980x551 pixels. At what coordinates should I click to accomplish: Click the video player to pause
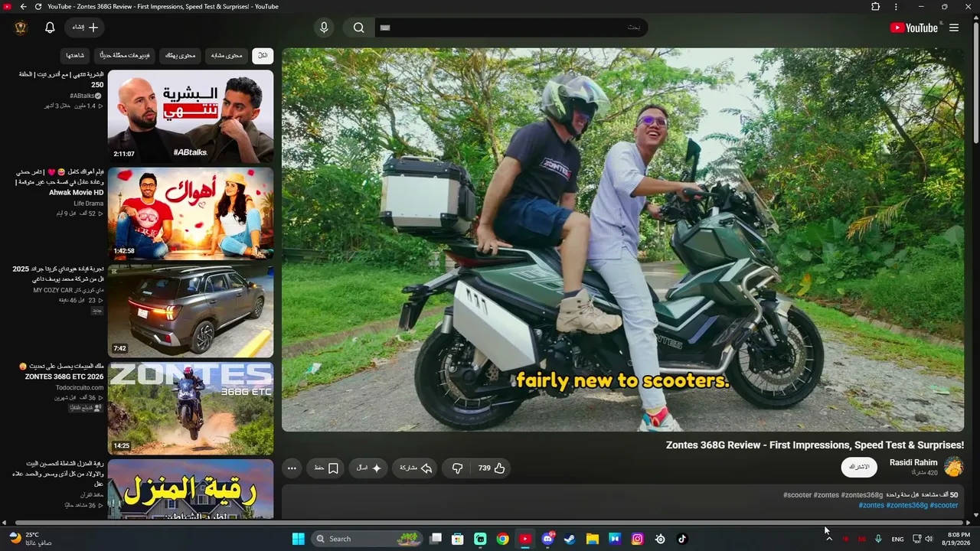pos(622,240)
